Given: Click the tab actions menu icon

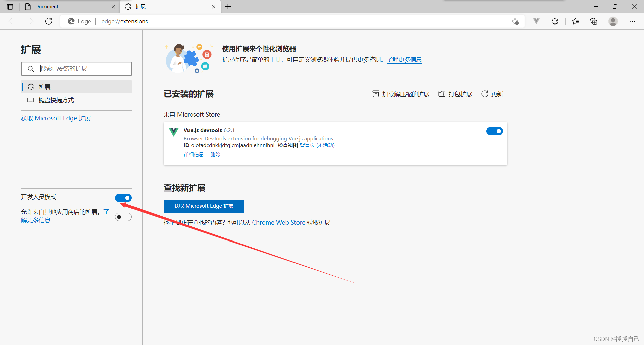Looking at the screenshot, I should (x=10, y=7).
